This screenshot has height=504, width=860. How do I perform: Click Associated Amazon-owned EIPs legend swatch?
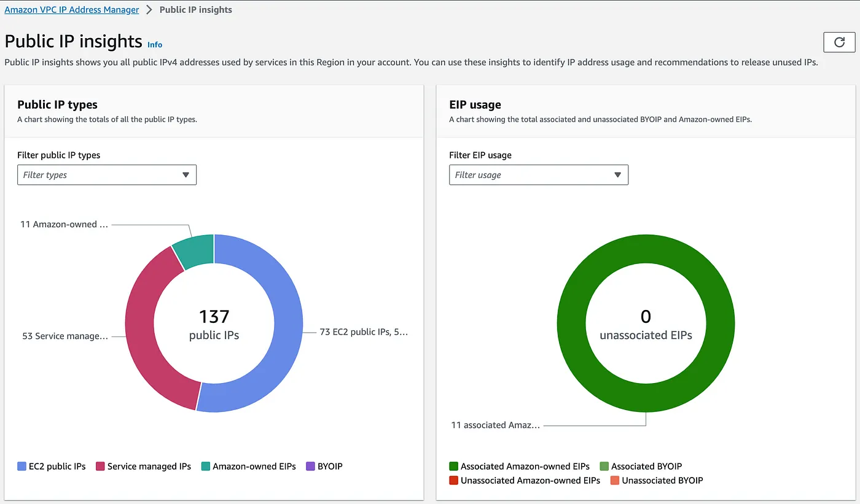pos(454,467)
